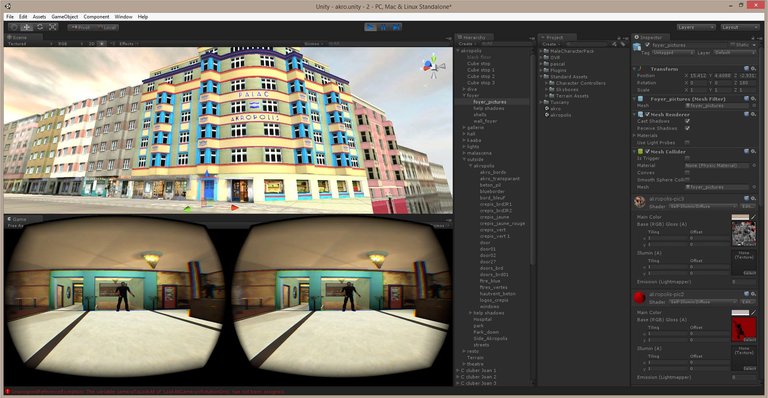The image size is (768, 398).
Task: Enable the Is Trigger checkbox
Action: pyautogui.click(x=687, y=158)
